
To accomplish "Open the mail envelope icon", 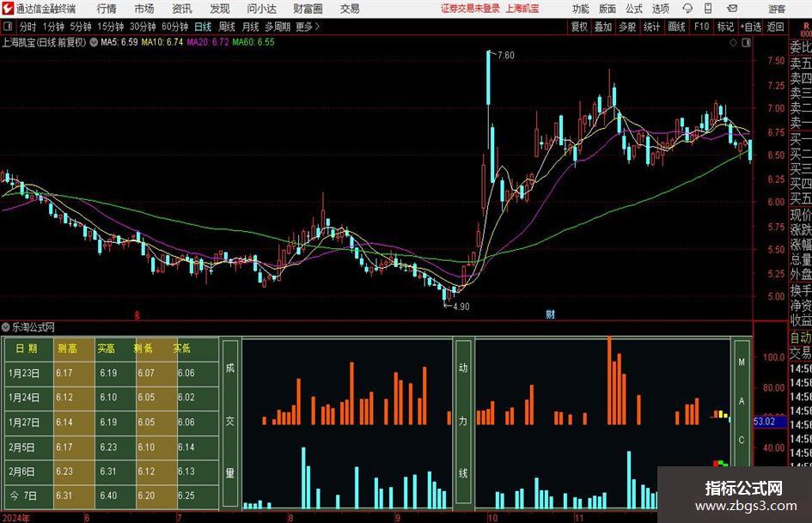I will tap(732, 9).
